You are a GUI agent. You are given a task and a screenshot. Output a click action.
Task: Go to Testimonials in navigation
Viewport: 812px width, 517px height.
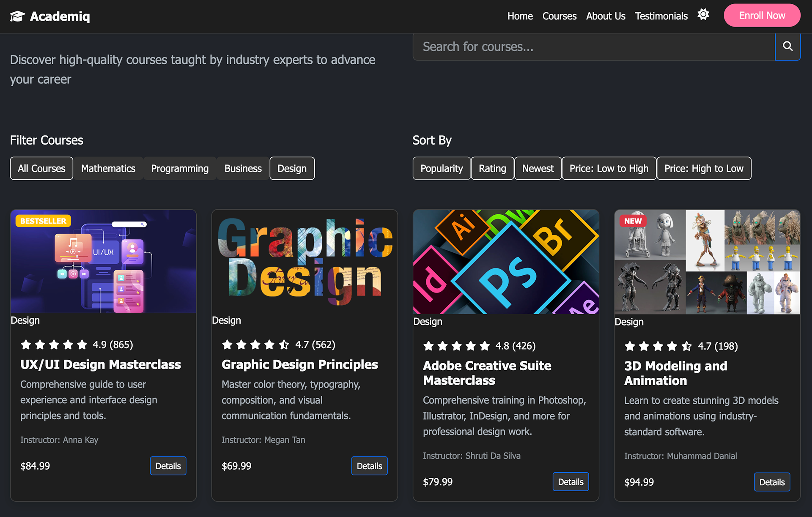point(661,16)
